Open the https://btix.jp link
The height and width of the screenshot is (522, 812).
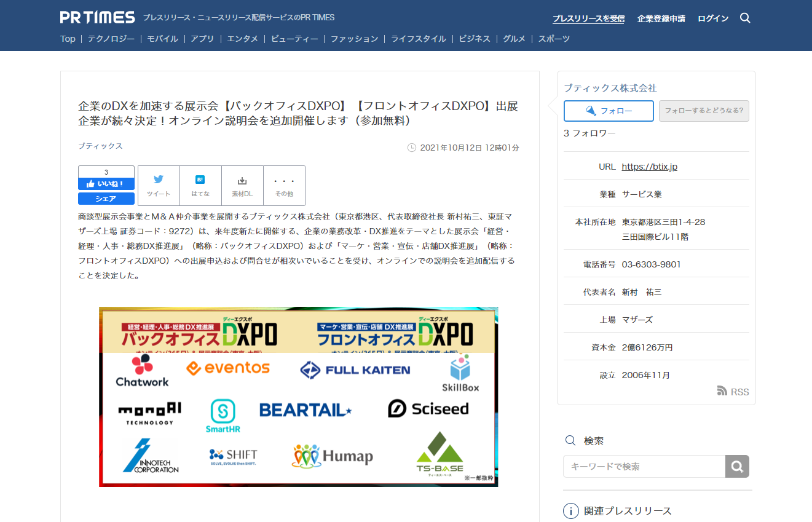pos(650,167)
